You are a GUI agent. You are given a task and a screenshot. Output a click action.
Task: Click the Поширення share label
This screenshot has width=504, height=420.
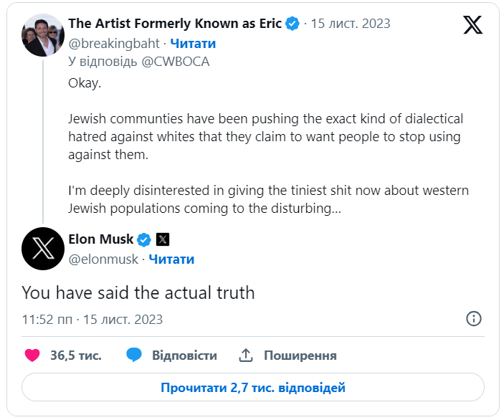(x=300, y=355)
